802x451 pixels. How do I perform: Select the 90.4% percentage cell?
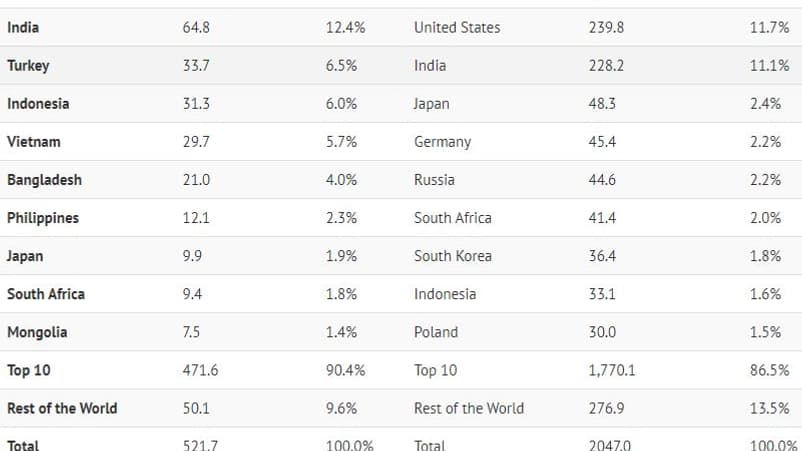point(345,370)
